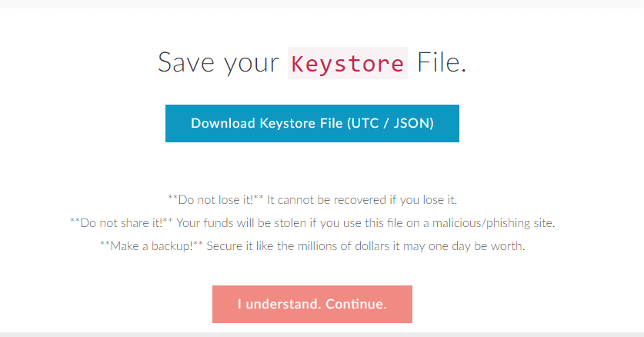Image resolution: width=644 pixels, height=337 pixels.
Task: Click the gray bar at the page bottom
Action: [x=322, y=334]
